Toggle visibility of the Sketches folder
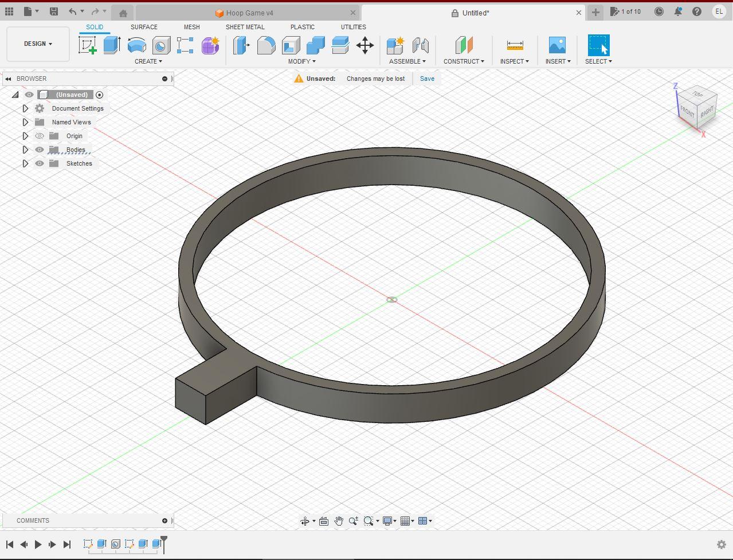Viewport: 733px width, 560px height. point(39,163)
